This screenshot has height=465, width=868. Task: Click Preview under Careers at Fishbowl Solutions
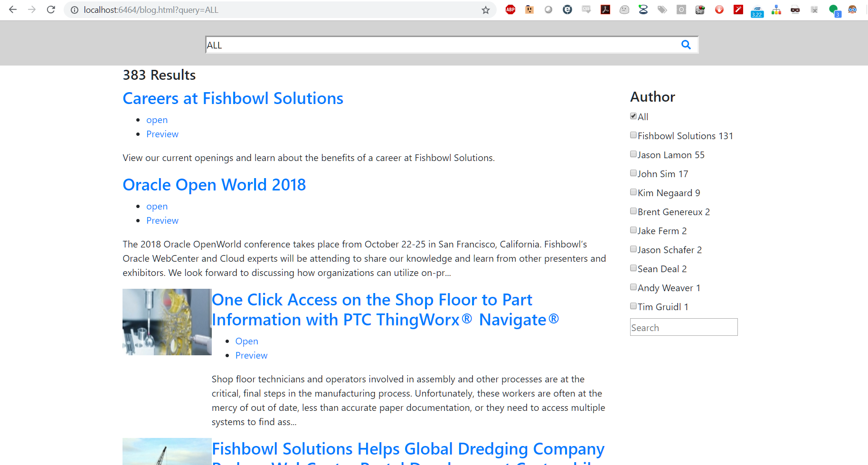162,134
